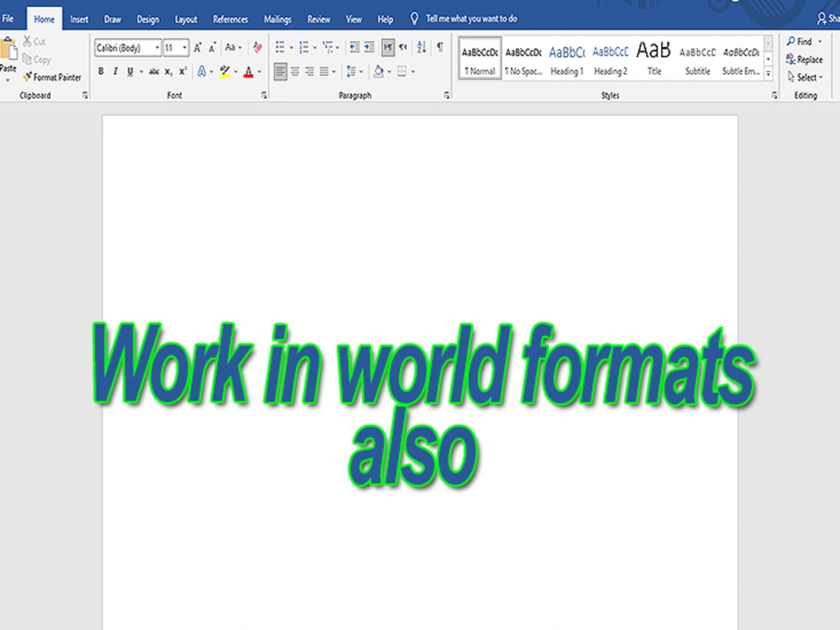The height and width of the screenshot is (630, 840).
Task: Click the Format Painter brush
Action: coord(28,77)
